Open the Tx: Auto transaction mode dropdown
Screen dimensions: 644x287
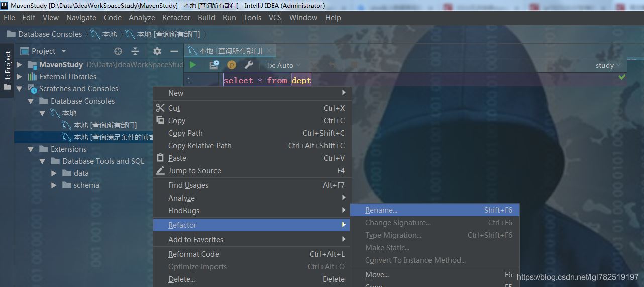[x=283, y=65]
